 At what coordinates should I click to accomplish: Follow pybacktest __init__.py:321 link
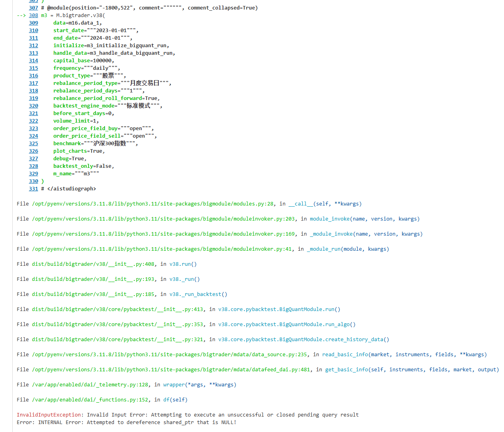tap(117, 340)
